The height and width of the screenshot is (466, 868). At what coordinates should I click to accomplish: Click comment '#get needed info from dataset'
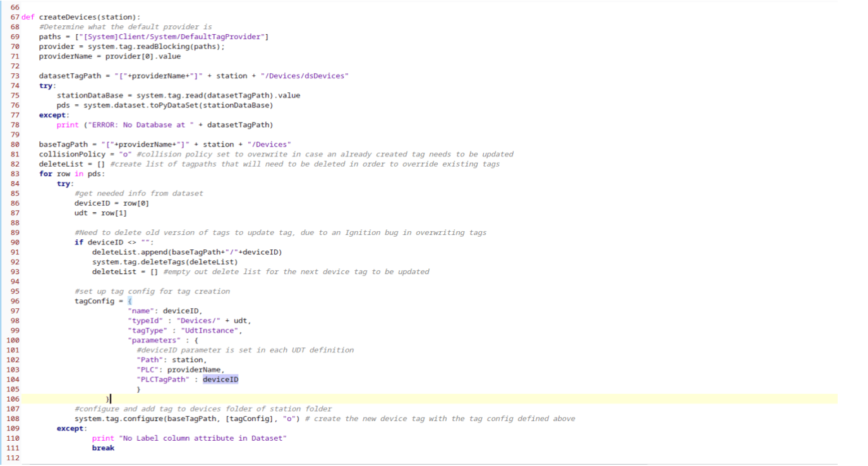coord(139,193)
